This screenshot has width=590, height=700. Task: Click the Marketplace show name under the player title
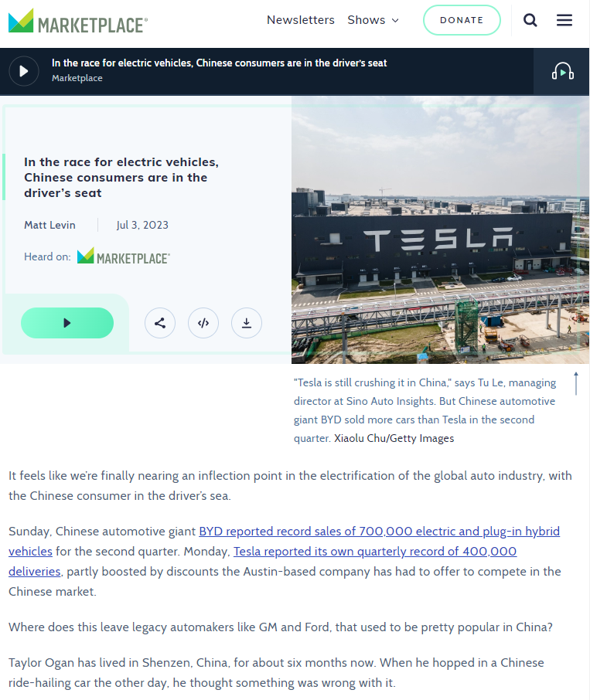[77, 78]
